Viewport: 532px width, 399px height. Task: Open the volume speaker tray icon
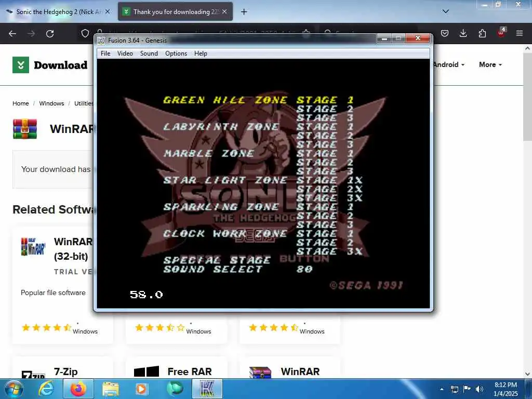click(480, 389)
